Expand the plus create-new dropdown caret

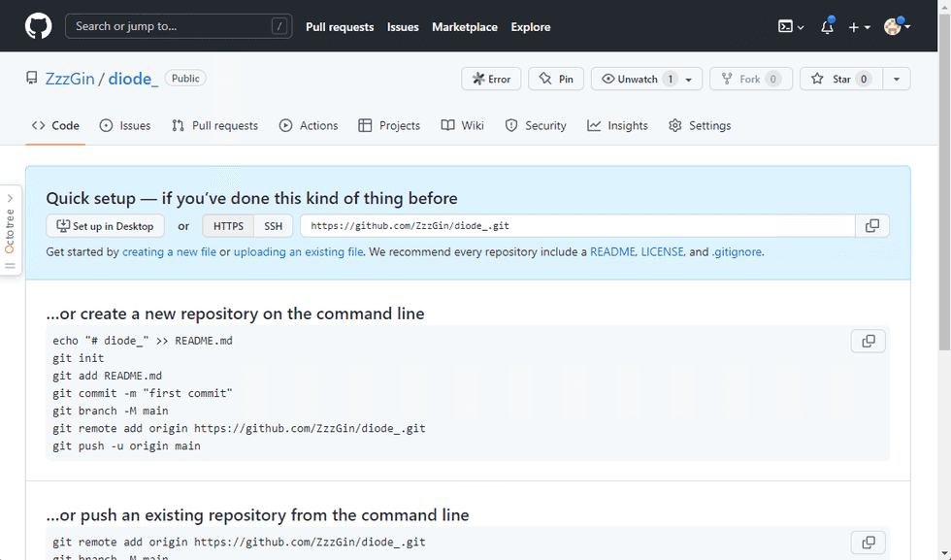click(x=868, y=27)
